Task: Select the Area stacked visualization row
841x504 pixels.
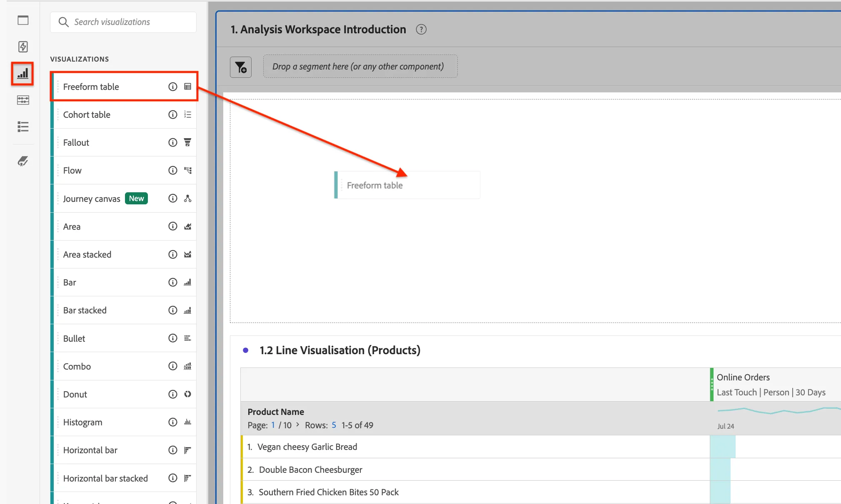Action: (x=124, y=254)
